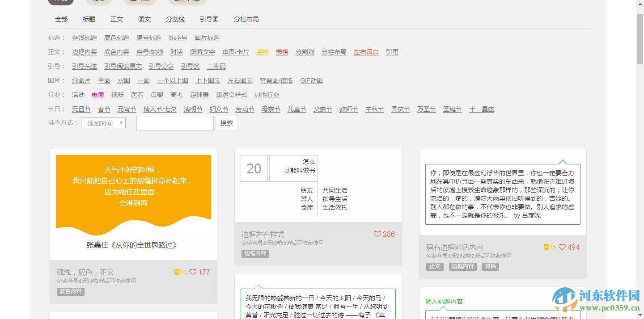This screenshot has height=319, width=644.
Task: Toggle the 竖排 filter in 正文 row
Action: point(262,52)
